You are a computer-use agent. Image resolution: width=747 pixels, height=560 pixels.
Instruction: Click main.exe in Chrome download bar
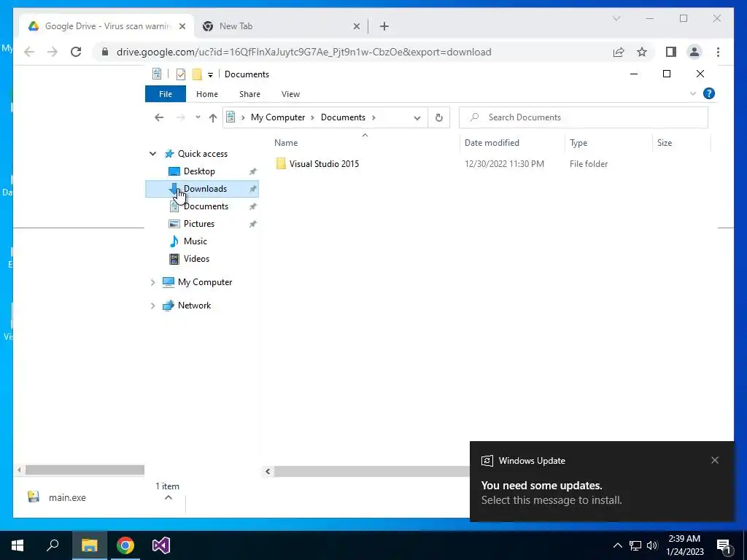point(67,497)
